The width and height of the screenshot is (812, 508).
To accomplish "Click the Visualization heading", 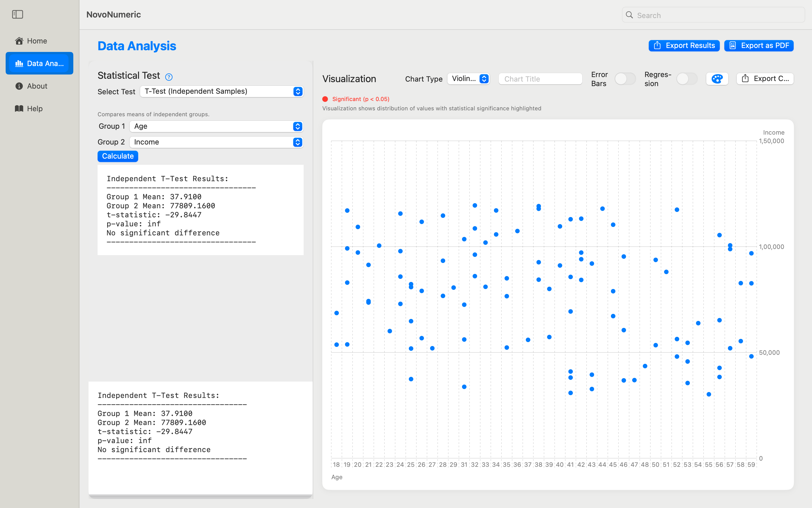I will pyautogui.click(x=349, y=79).
